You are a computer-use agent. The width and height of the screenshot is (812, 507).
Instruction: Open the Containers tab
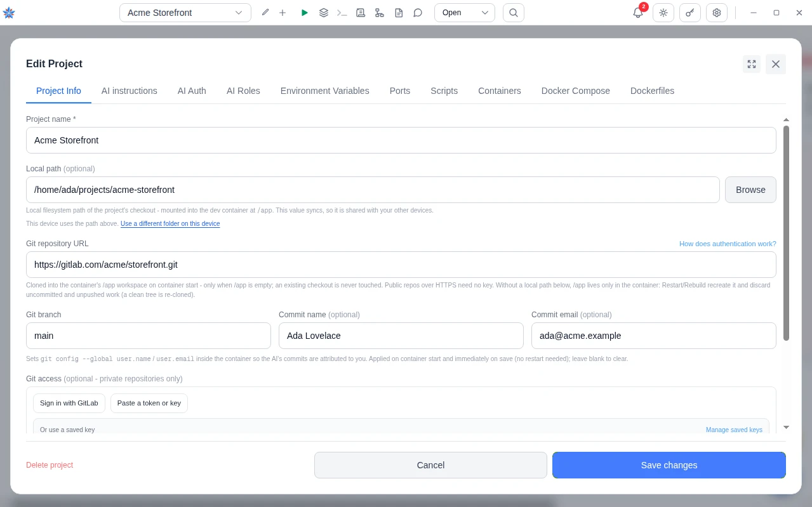point(500,91)
